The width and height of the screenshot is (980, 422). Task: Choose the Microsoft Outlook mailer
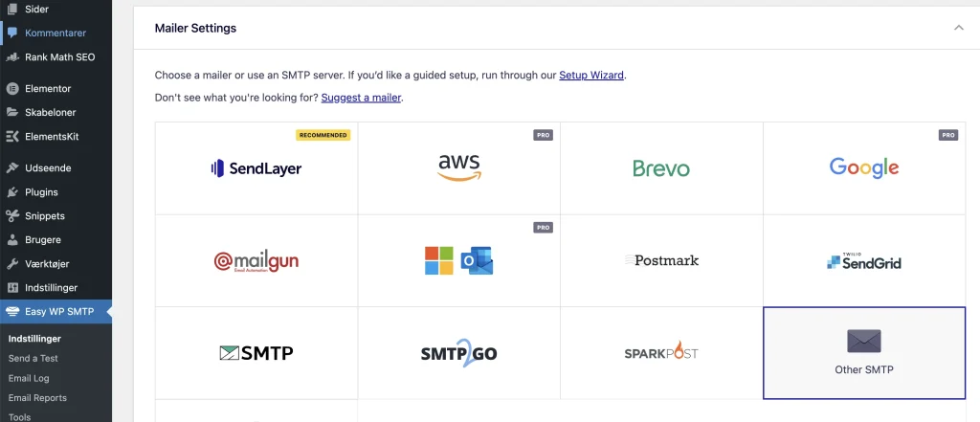coord(459,260)
